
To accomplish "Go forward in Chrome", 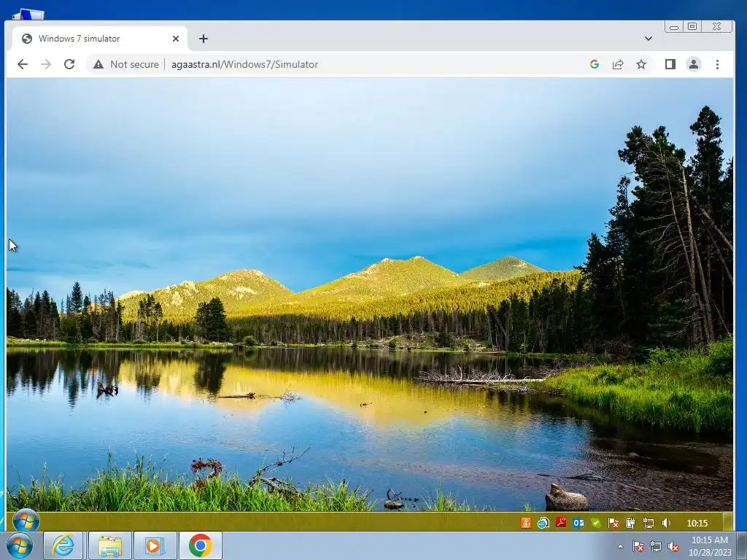I will click(x=46, y=64).
